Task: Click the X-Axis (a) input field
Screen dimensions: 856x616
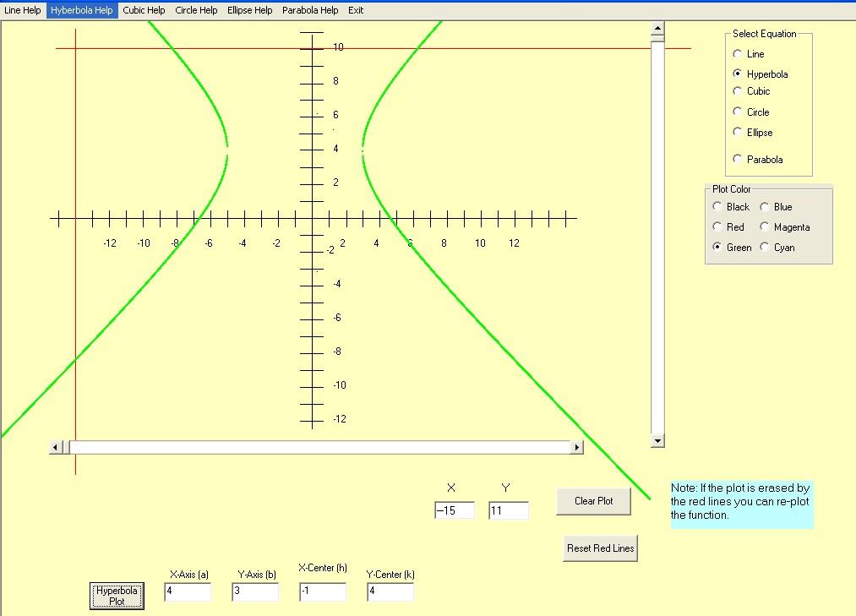Action: (188, 591)
